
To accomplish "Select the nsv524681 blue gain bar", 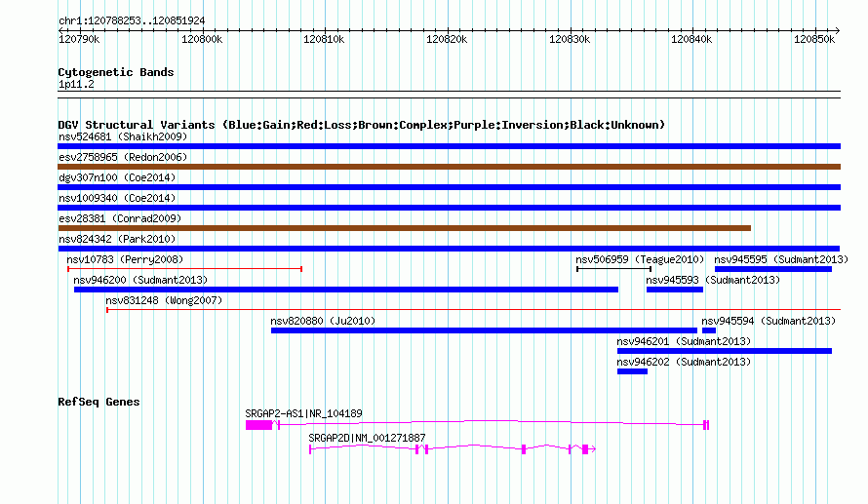I will [x=449, y=146].
